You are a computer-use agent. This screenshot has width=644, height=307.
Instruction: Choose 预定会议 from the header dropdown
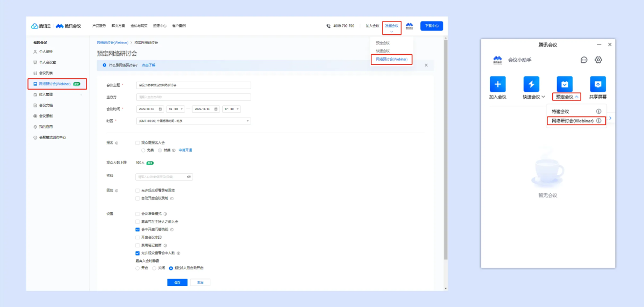pyautogui.click(x=383, y=43)
